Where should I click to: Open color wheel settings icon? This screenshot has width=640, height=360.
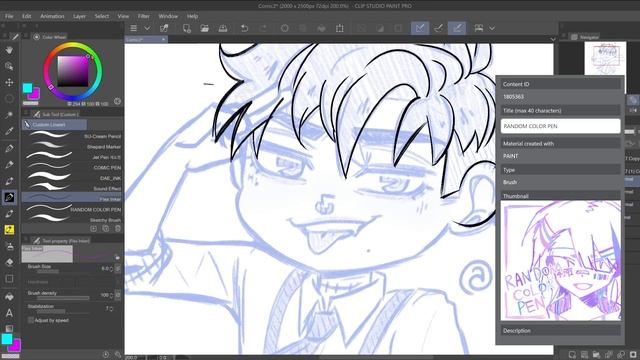(117, 101)
